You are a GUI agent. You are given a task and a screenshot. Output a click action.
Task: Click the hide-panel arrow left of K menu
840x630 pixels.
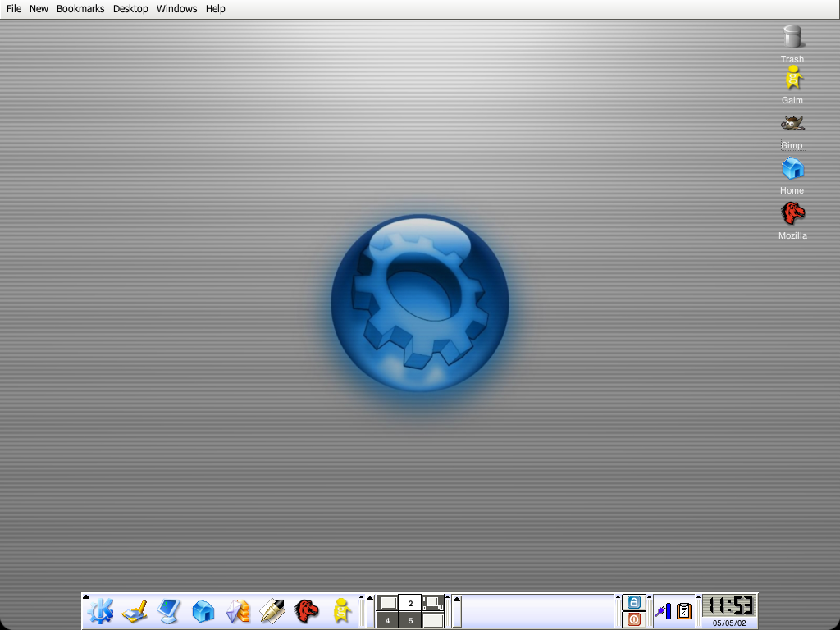(x=85, y=597)
